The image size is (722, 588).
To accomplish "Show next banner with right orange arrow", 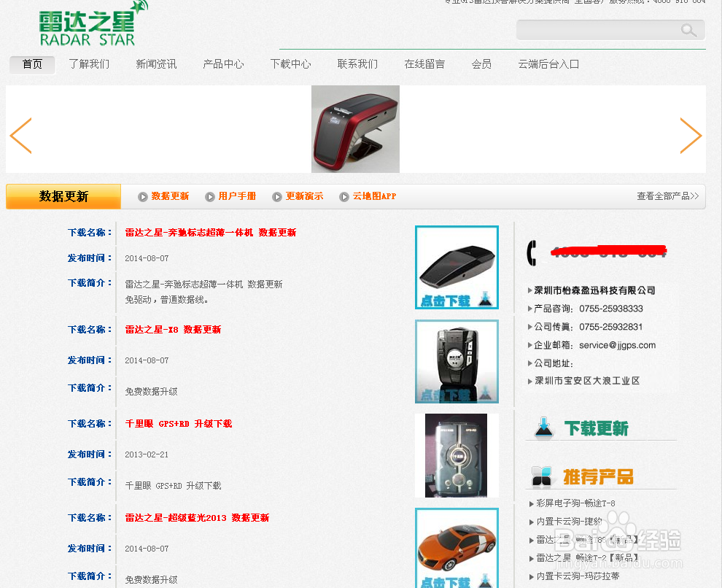I will pos(691,136).
